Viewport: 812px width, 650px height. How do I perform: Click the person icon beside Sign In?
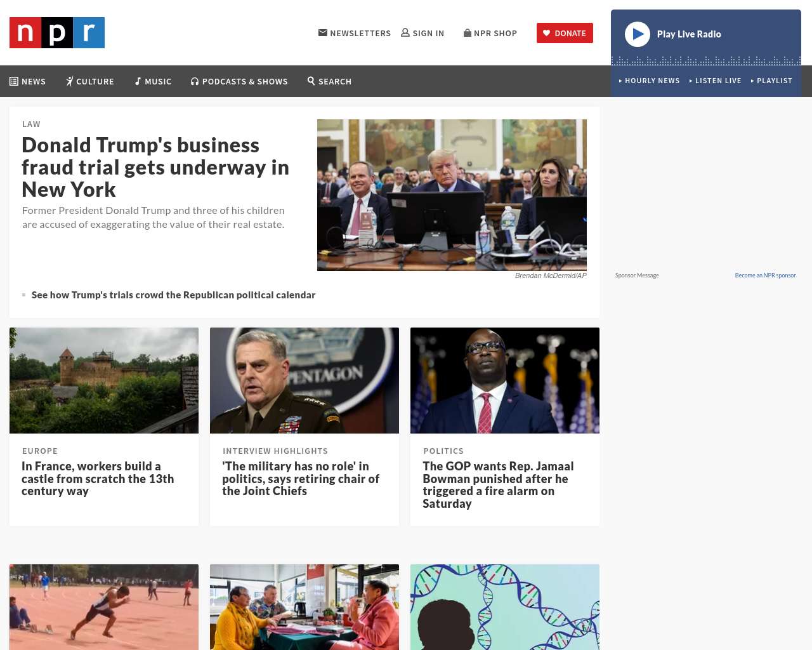(405, 32)
